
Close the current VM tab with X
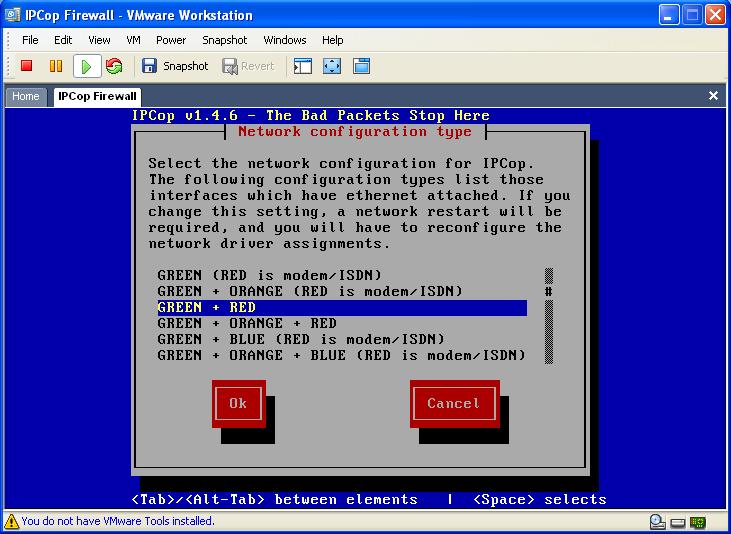[x=713, y=96]
